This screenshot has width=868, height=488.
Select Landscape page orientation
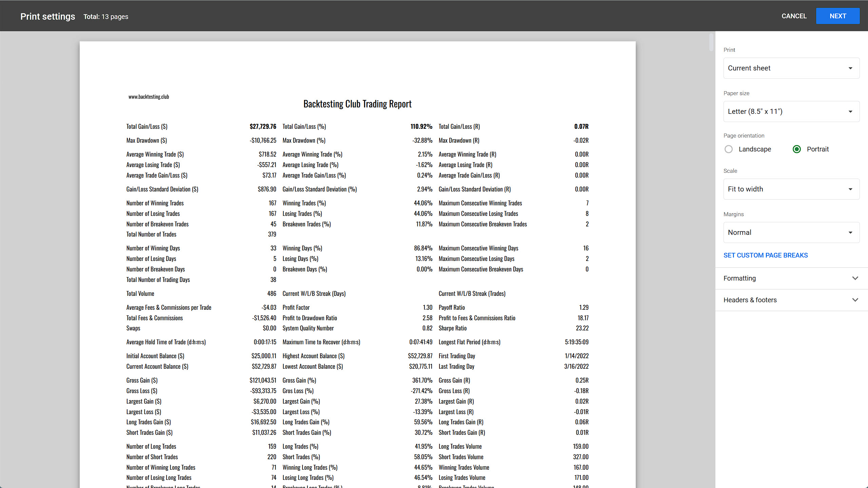pos(729,149)
